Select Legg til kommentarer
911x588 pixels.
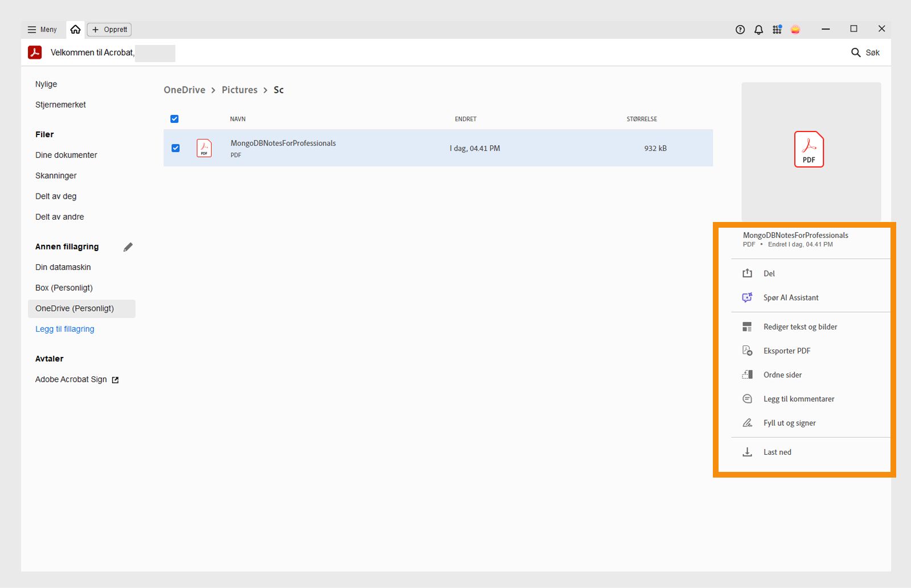(799, 398)
